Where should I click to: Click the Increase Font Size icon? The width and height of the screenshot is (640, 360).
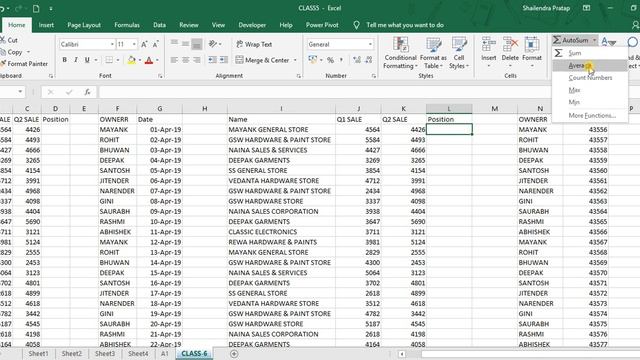(144, 44)
